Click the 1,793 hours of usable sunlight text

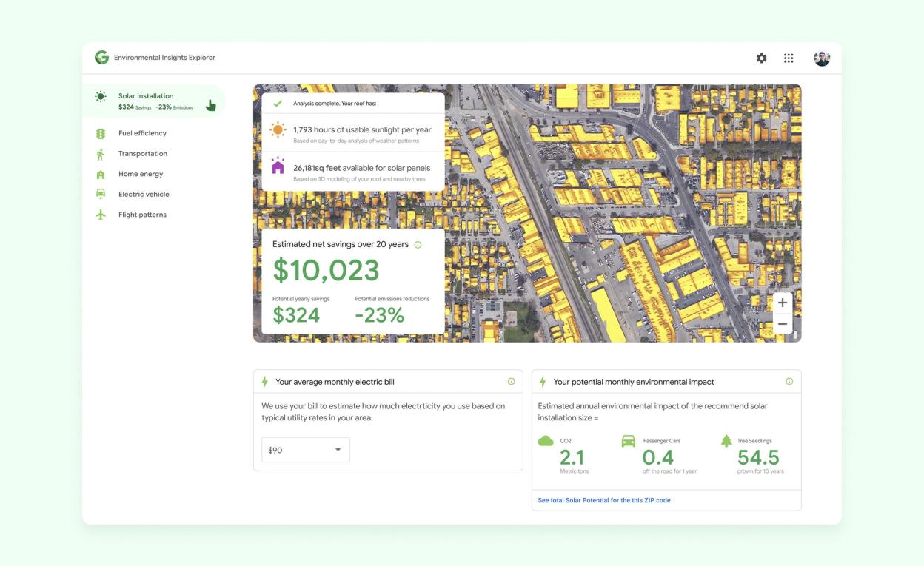tap(362, 129)
